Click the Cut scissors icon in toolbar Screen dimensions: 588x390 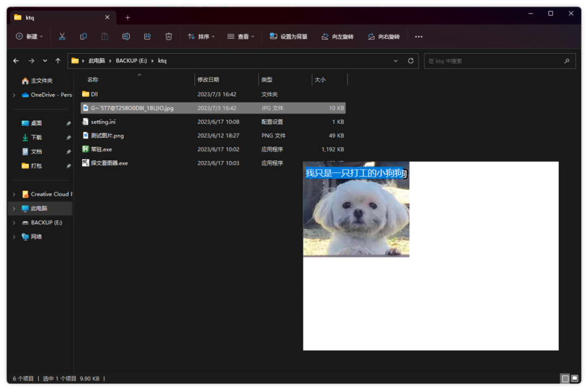(62, 36)
